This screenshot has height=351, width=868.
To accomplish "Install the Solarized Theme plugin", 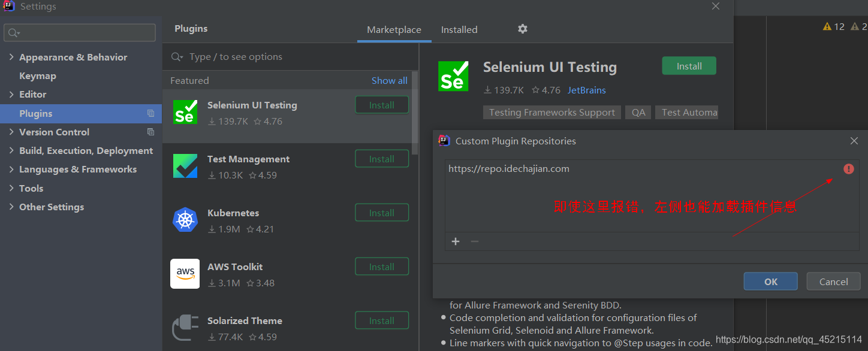I will pyautogui.click(x=382, y=320).
